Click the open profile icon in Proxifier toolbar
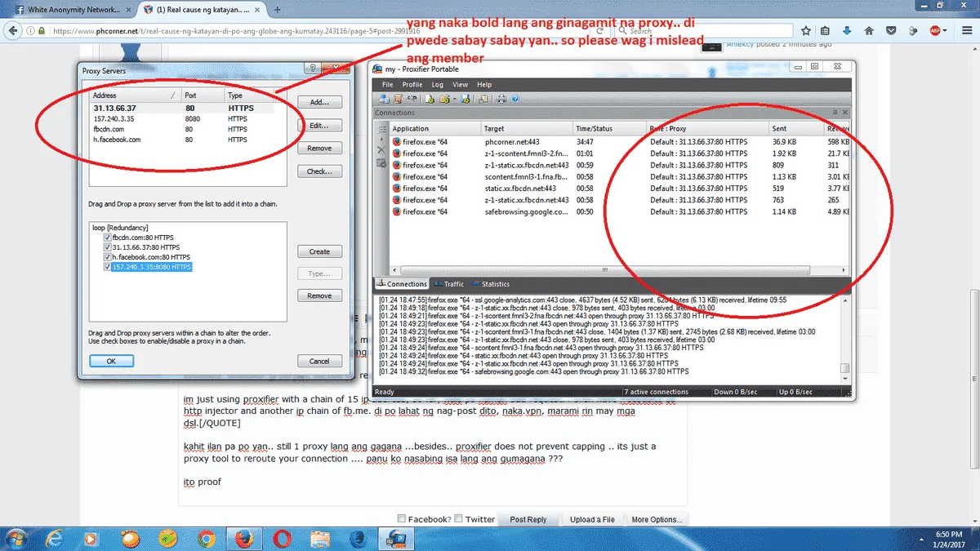 pyautogui.click(x=445, y=99)
